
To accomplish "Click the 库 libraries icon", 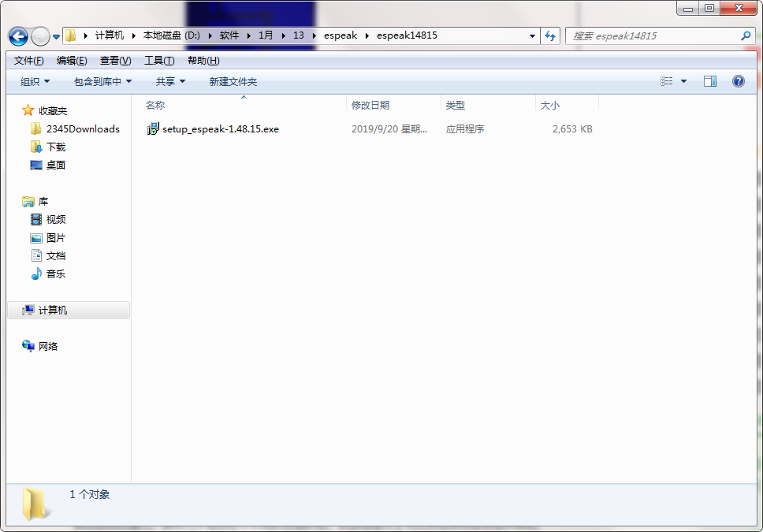I will [x=28, y=201].
